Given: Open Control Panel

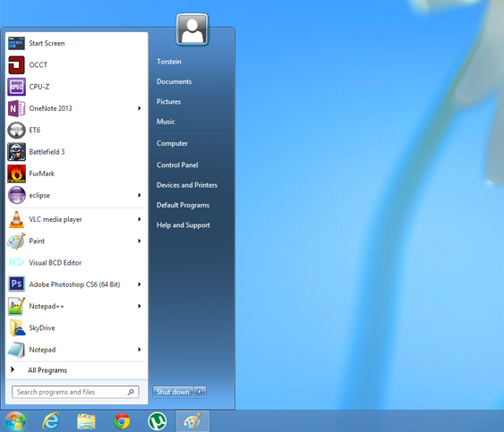Looking at the screenshot, I should tap(177, 165).
